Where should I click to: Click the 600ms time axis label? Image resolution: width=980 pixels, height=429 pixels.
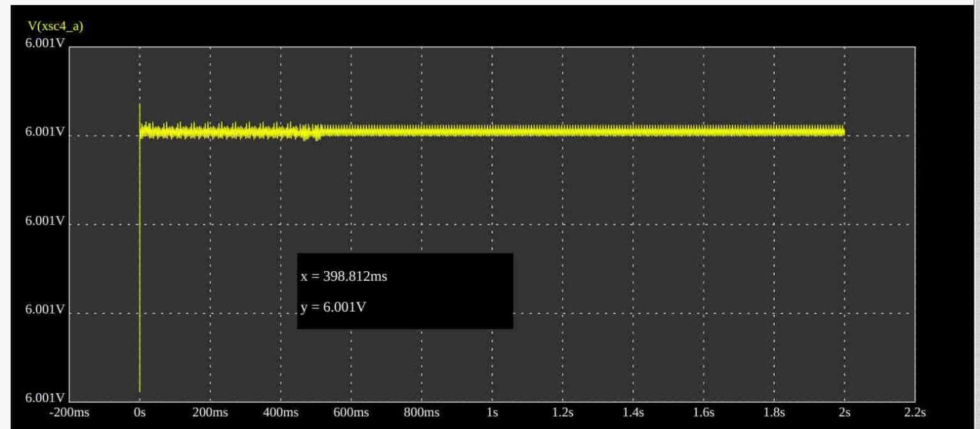tap(352, 413)
